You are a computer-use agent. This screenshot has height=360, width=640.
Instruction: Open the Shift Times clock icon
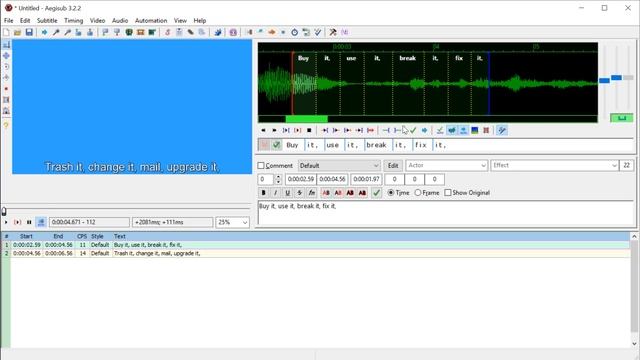(294, 32)
